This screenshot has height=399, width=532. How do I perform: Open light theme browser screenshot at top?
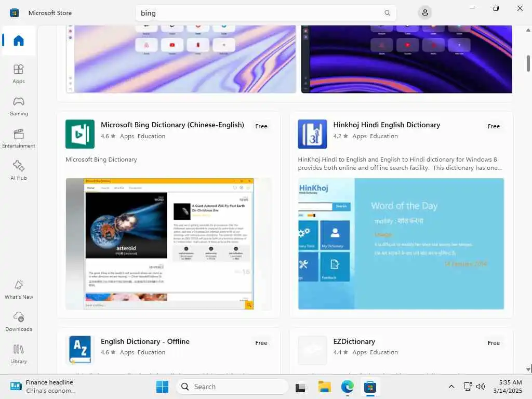(181, 59)
